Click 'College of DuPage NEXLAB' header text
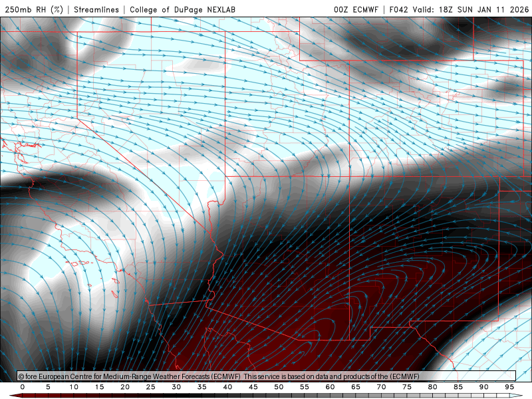 tap(182, 9)
